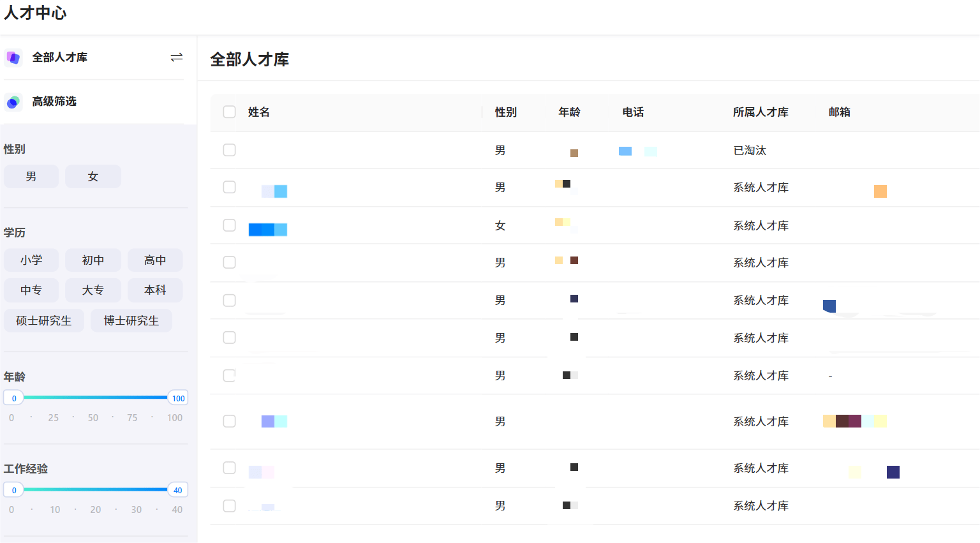
Task: Click the 年龄 slider minimum handle at 0
Action: (x=14, y=398)
